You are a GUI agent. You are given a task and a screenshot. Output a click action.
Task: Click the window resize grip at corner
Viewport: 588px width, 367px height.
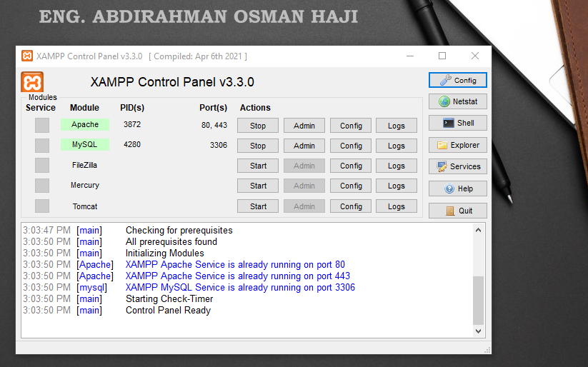pos(487,350)
